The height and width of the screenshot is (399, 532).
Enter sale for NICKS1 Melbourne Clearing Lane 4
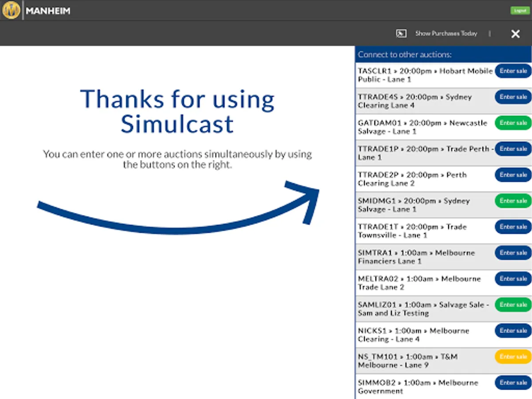(x=513, y=331)
